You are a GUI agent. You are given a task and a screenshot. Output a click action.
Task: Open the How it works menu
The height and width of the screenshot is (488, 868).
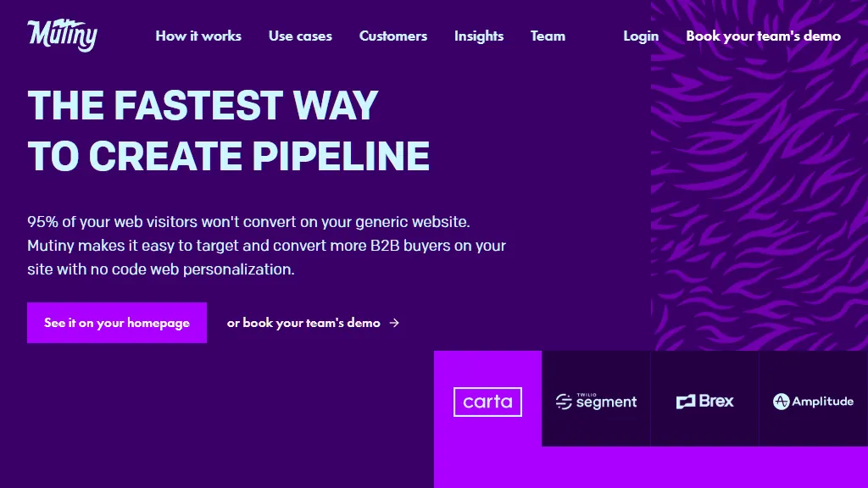198,36
